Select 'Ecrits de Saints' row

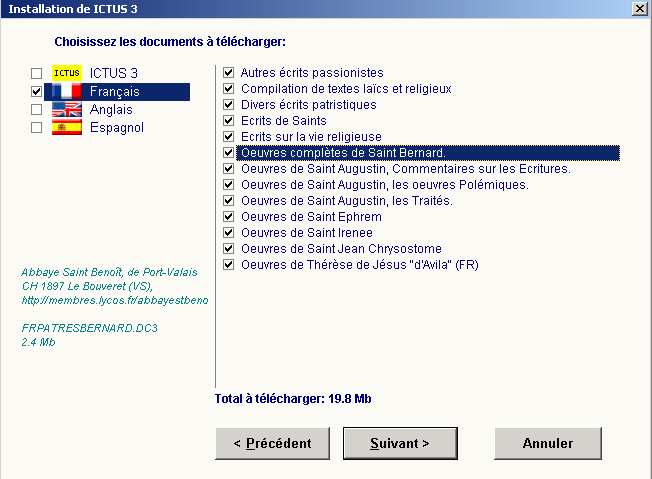pos(284,121)
